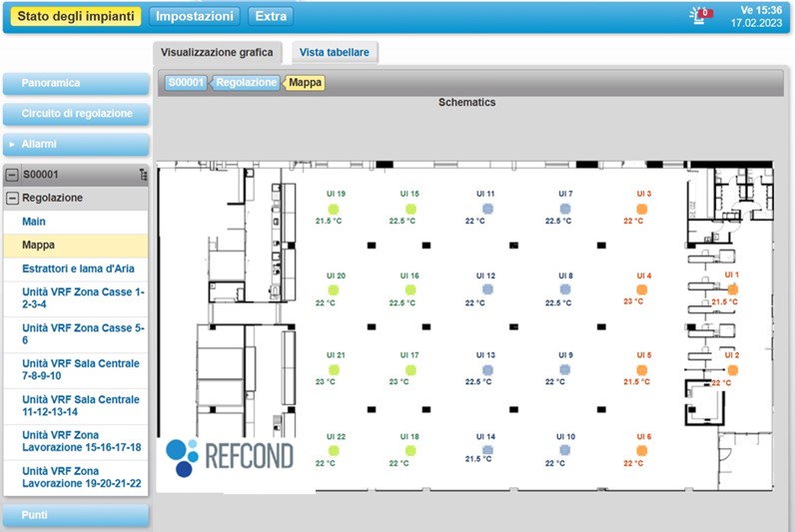Open the UI 1 unit marker
The image size is (795, 532).
[x=732, y=288]
